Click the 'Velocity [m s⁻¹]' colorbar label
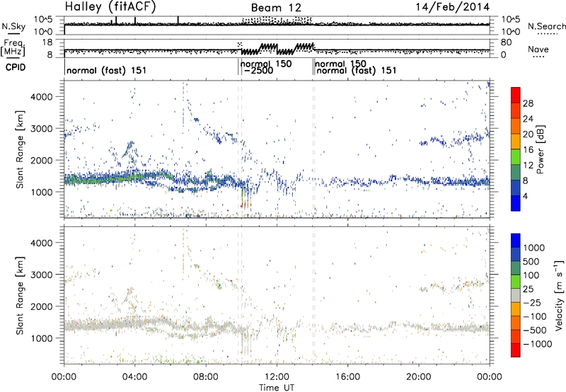Viewport: 566px width, 392px height. coord(559,295)
